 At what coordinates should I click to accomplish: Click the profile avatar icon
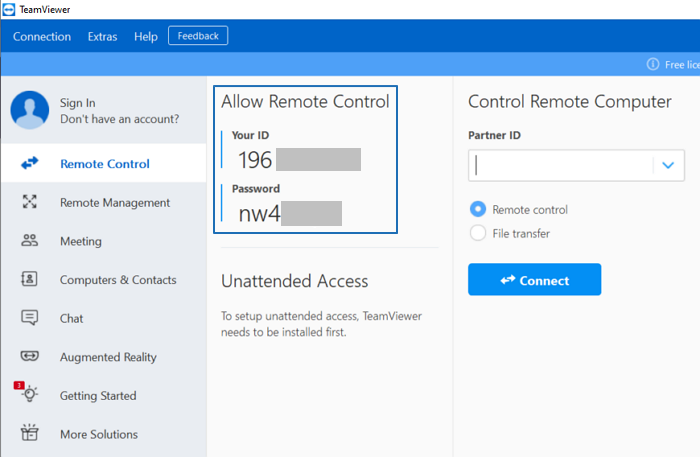[29, 110]
